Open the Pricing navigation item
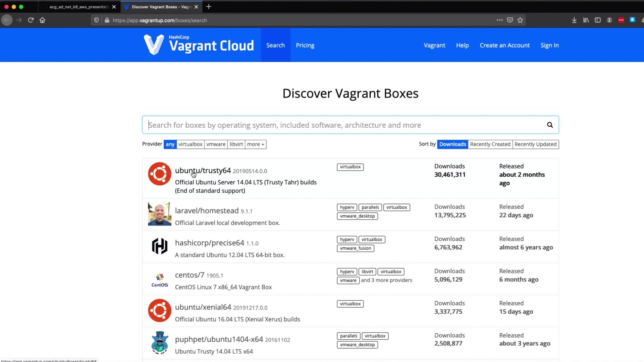This screenshot has width=644, height=362. [x=305, y=45]
